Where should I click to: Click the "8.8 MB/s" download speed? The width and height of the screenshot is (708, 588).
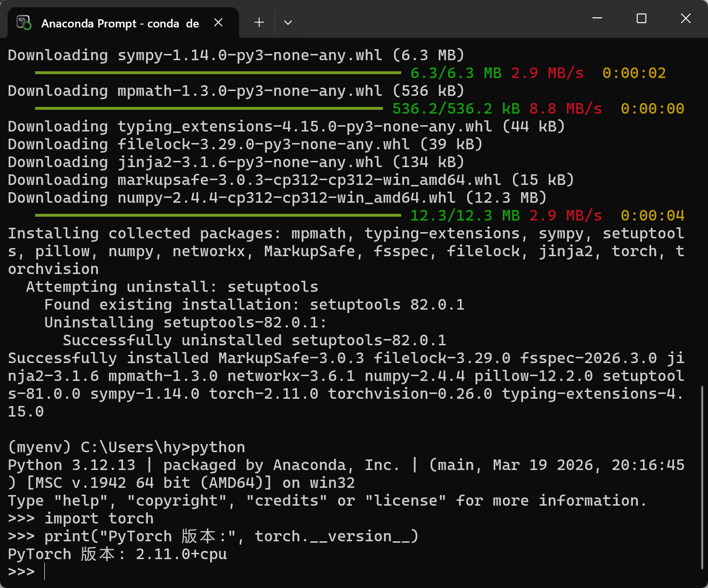tap(566, 109)
